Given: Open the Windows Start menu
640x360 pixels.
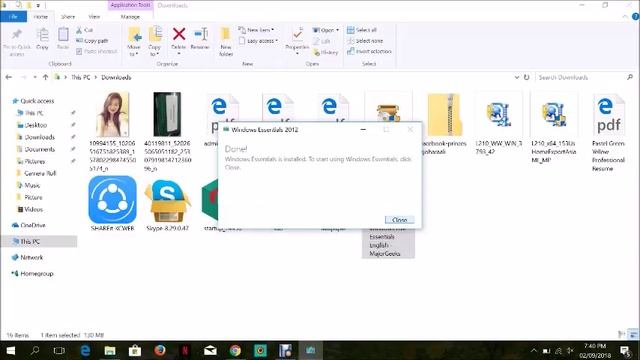Looking at the screenshot, I should 11,350.
